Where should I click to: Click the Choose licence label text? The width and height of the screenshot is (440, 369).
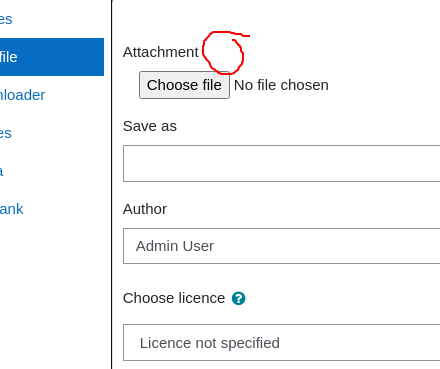tap(174, 298)
